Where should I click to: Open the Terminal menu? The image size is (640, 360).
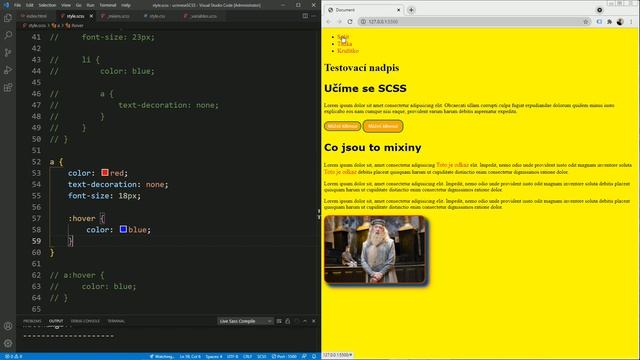coord(108,5)
